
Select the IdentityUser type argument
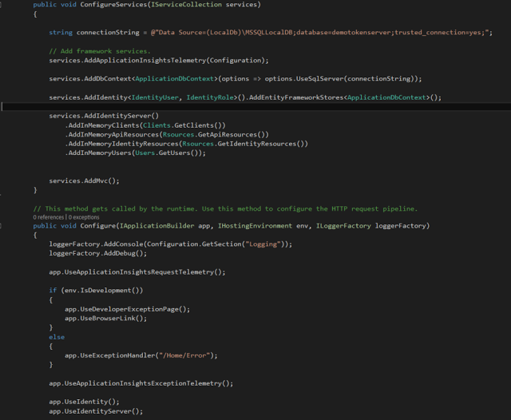coord(155,97)
